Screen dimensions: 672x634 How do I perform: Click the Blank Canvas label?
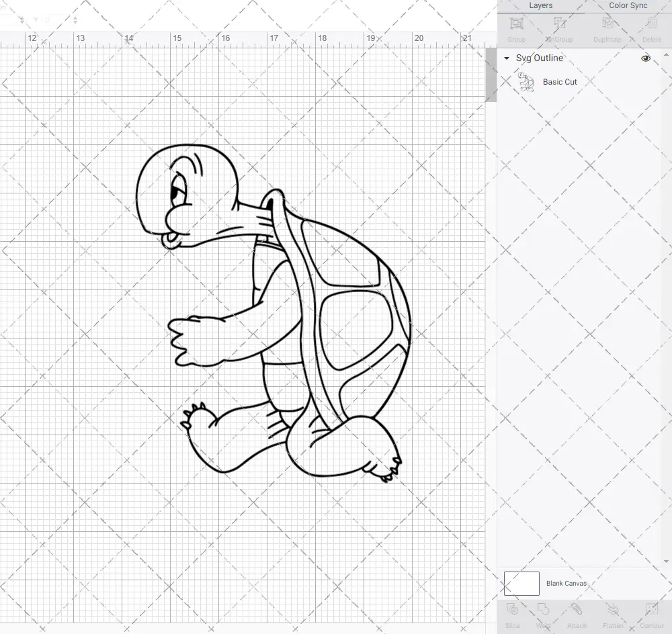click(x=566, y=583)
